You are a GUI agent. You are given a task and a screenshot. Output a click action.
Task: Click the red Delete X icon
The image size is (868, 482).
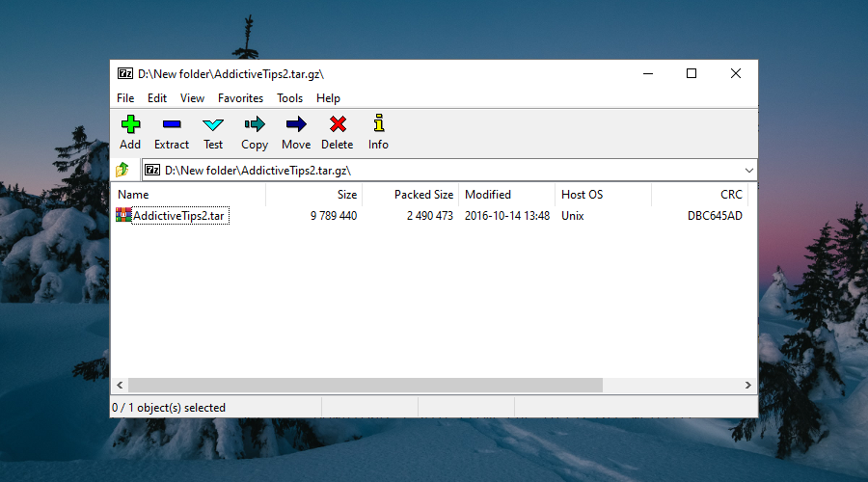click(338, 124)
